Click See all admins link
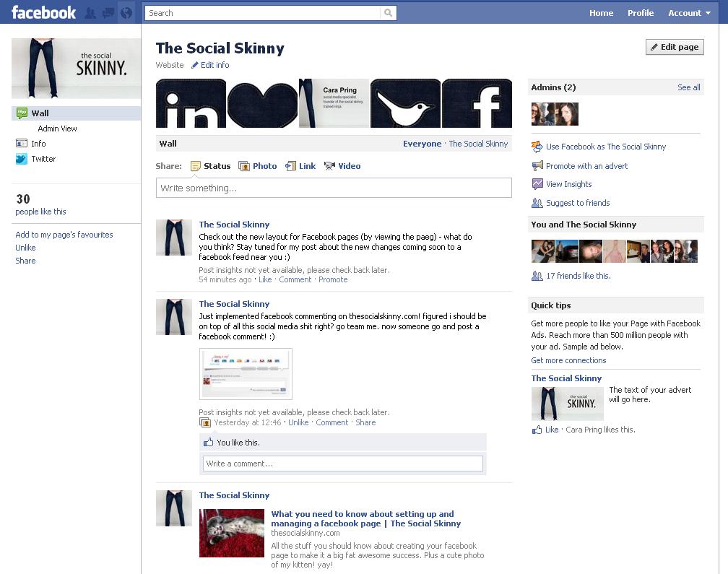728x574 pixels. click(688, 87)
